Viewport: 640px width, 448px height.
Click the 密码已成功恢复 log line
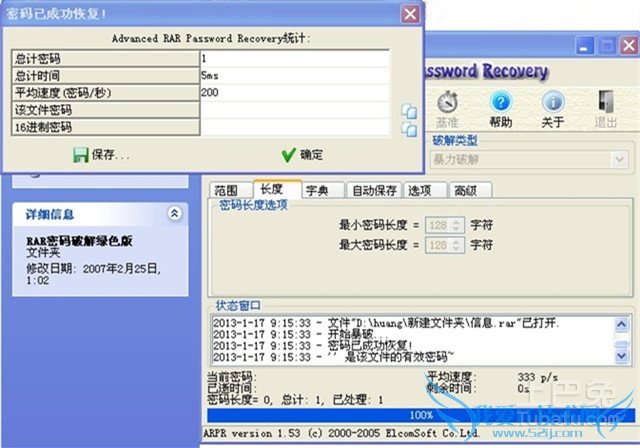coord(313,346)
